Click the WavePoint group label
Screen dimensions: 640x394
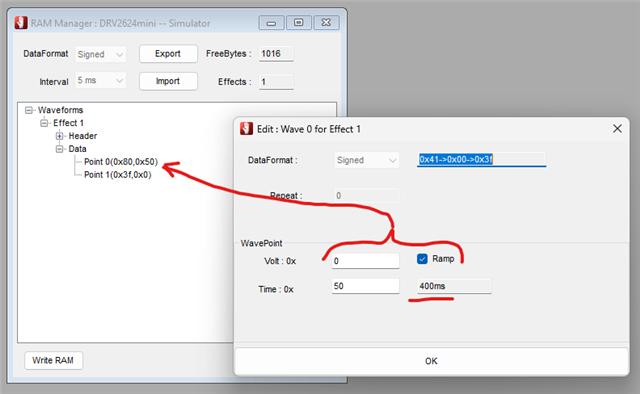coord(261,243)
